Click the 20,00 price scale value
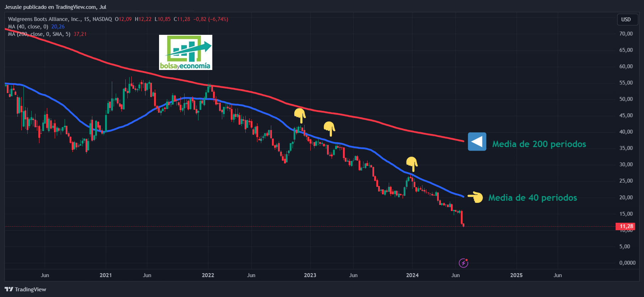Image resolution: width=644 pixels, height=297 pixels. click(x=626, y=198)
